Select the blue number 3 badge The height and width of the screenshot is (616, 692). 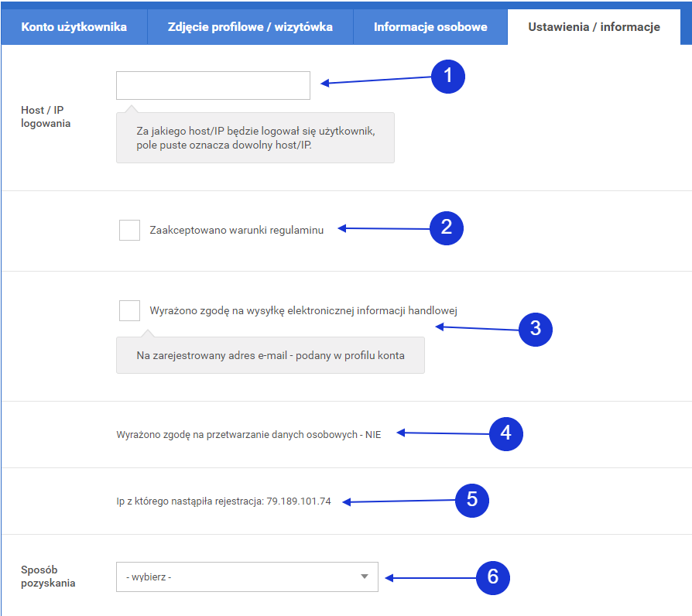click(535, 328)
